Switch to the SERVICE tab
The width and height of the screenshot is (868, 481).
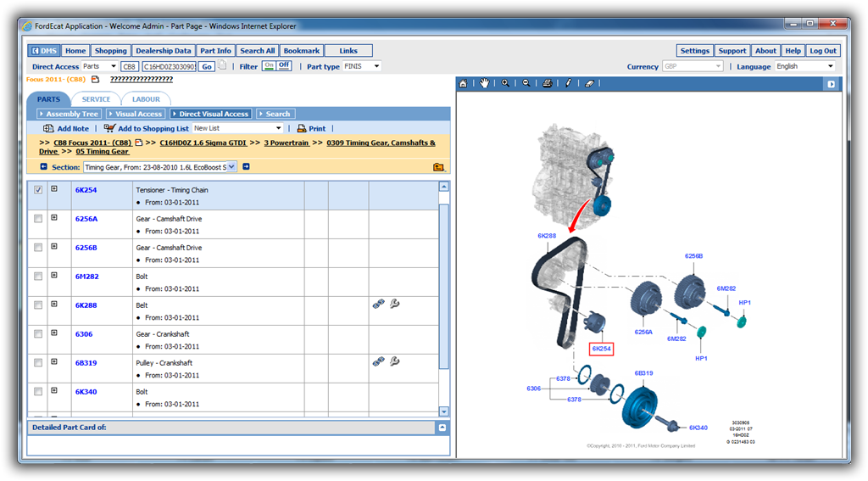[96, 99]
